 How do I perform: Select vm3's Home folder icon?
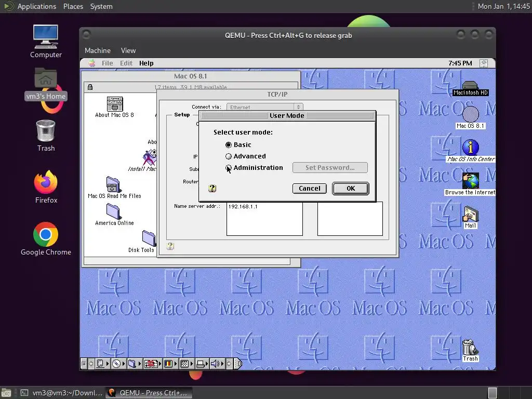pos(46,84)
